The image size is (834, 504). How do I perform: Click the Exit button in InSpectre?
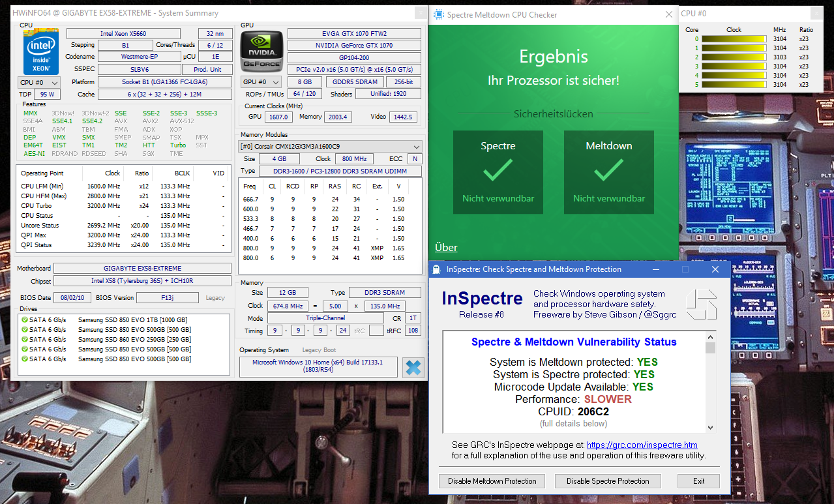699,481
